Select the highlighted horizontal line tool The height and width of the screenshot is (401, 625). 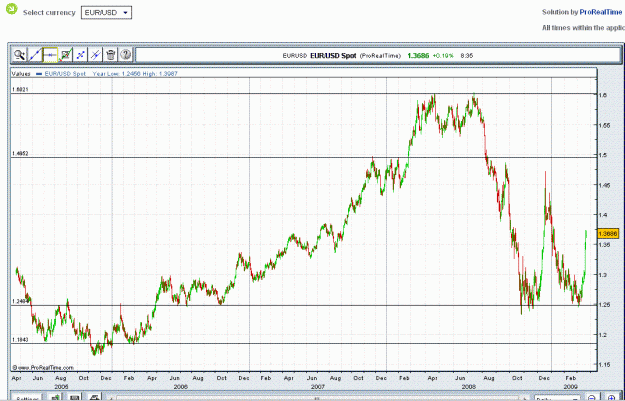(50, 55)
